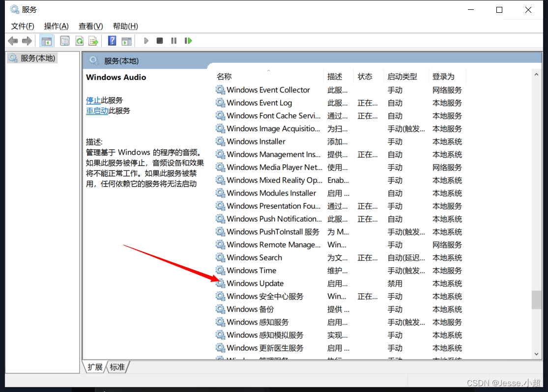Sort by the 名称 column header

(x=268, y=77)
